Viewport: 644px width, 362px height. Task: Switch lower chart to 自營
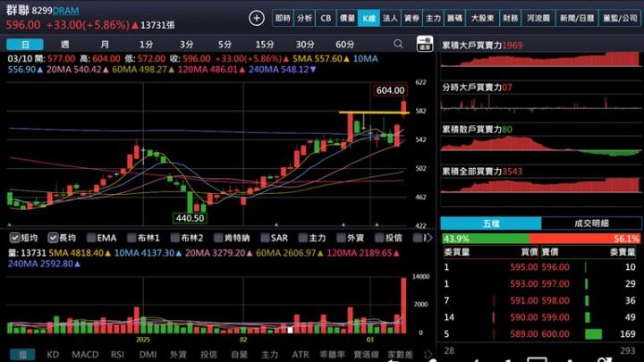tap(239, 354)
